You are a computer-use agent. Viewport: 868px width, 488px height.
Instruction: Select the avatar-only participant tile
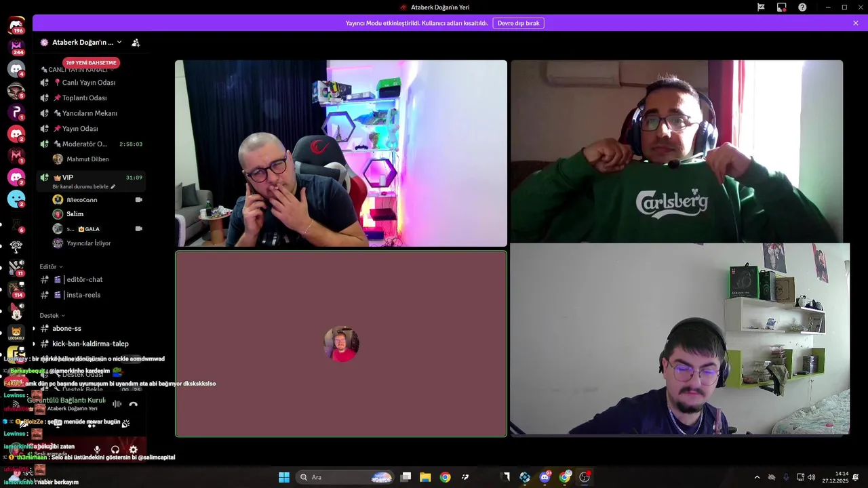click(x=341, y=344)
